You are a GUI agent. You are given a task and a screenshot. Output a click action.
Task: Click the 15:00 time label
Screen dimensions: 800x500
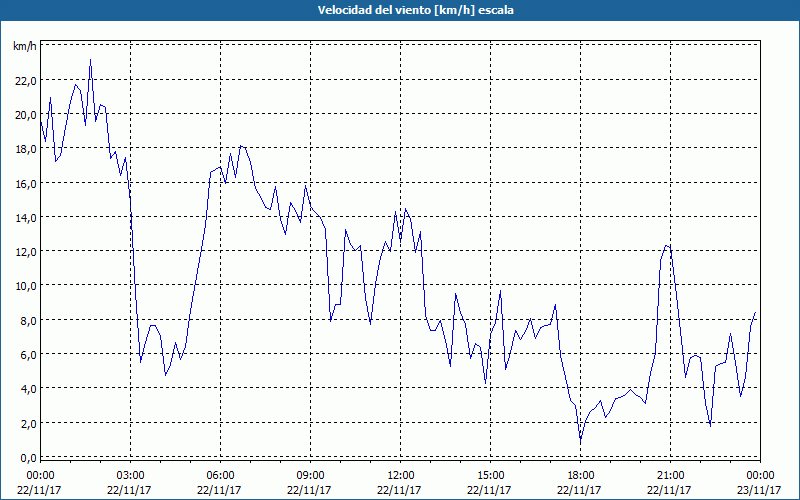(x=490, y=476)
